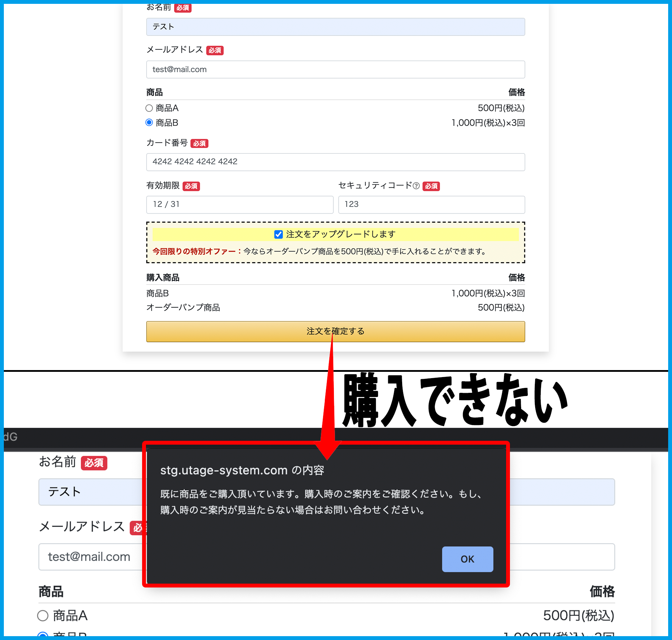
Task: Click the dialog title stg.utage-system.com の内容
Action: (242, 470)
